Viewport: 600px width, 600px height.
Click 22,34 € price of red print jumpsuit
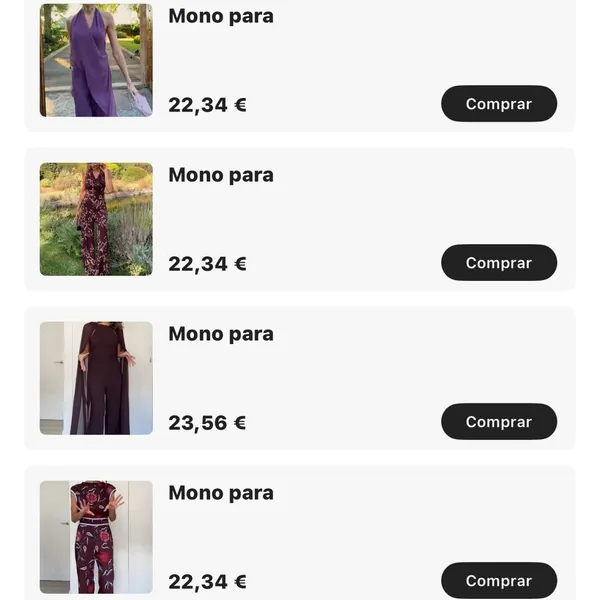pyautogui.click(x=207, y=582)
